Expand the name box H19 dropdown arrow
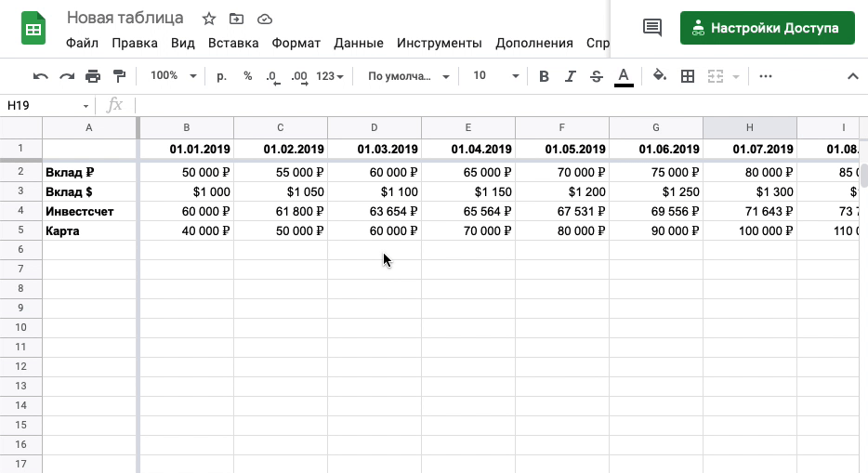This screenshot has height=473, width=868. pyautogui.click(x=85, y=106)
